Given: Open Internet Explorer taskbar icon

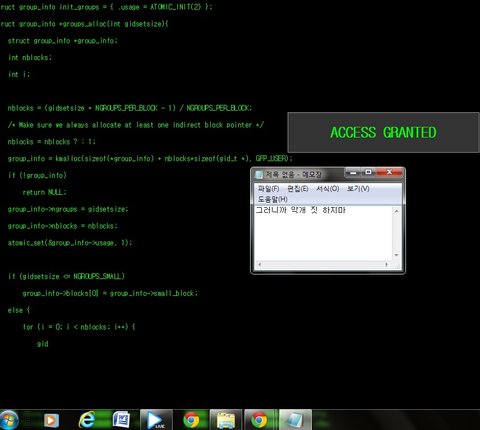Looking at the screenshot, I should click(x=87, y=420).
